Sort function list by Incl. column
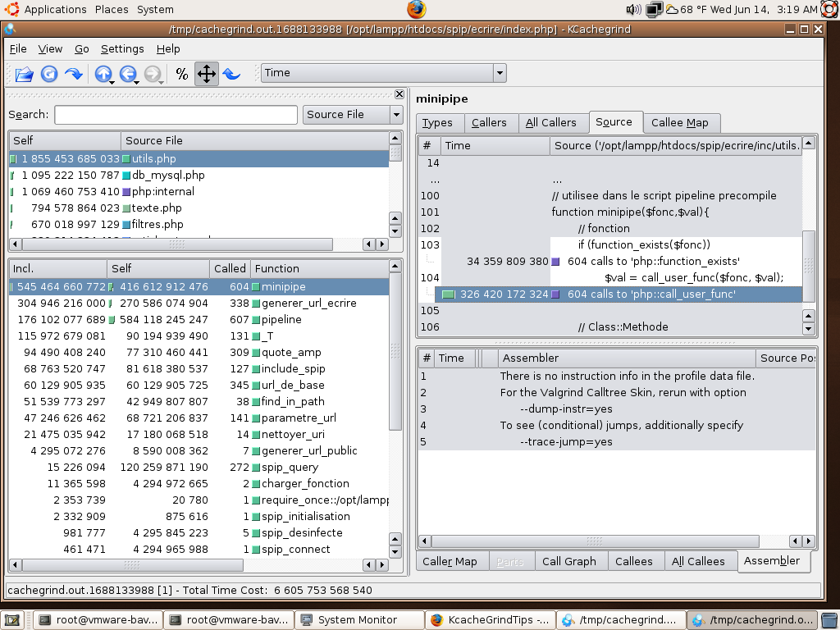 58,269
